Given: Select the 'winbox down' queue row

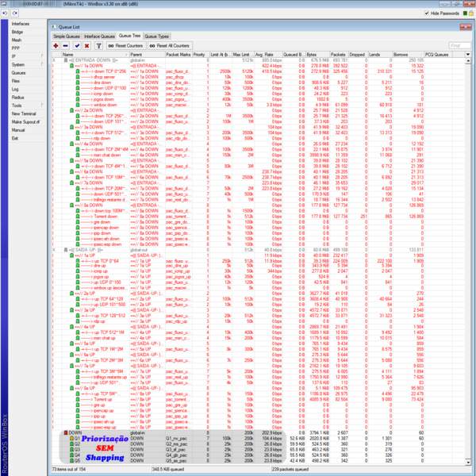Looking at the screenshot, I should (258, 105).
